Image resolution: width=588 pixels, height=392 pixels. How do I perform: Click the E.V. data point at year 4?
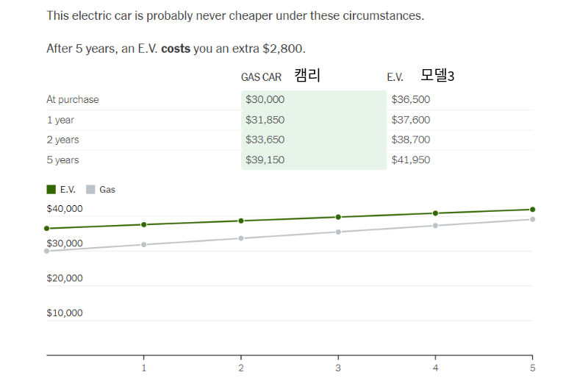point(435,213)
